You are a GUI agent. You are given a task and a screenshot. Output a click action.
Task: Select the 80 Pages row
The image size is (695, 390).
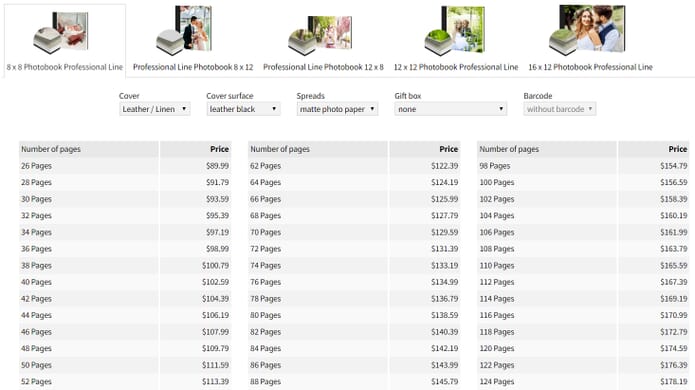(354, 315)
